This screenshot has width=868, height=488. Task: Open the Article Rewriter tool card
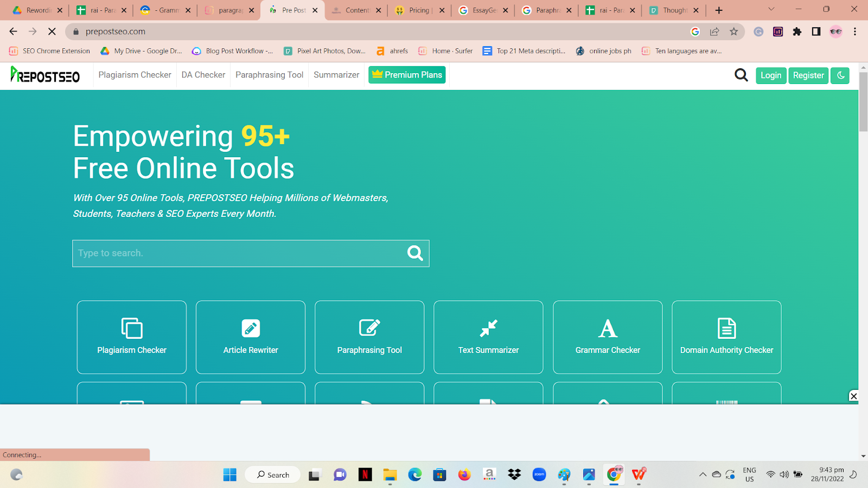[x=251, y=337]
